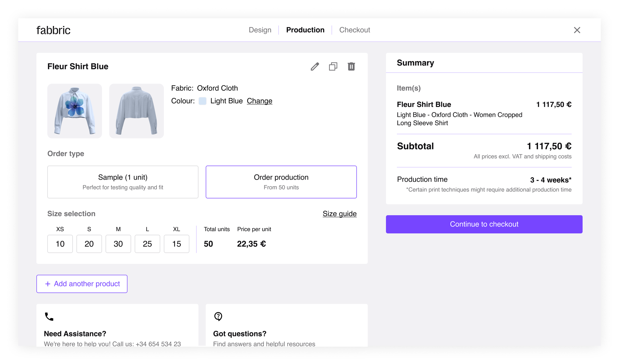
Task: Click Add another product button
Action: (x=82, y=284)
